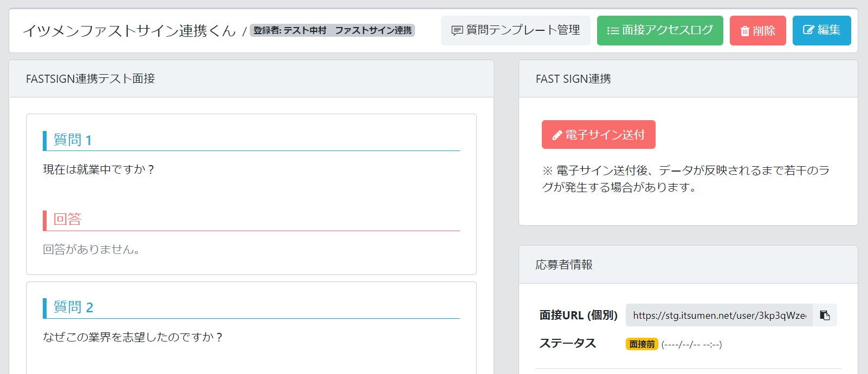868x374 pixels.
Task: Select the red 回答 heading
Action: [x=67, y=219]
